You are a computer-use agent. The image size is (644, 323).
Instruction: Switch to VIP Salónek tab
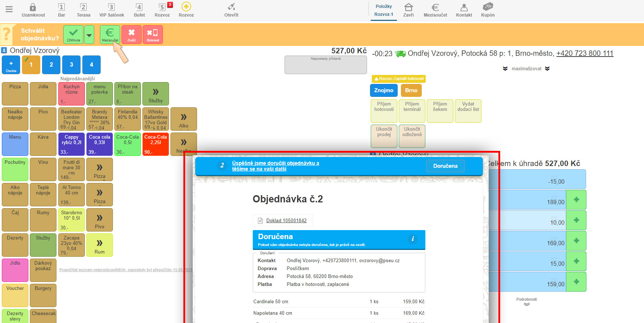111,10
